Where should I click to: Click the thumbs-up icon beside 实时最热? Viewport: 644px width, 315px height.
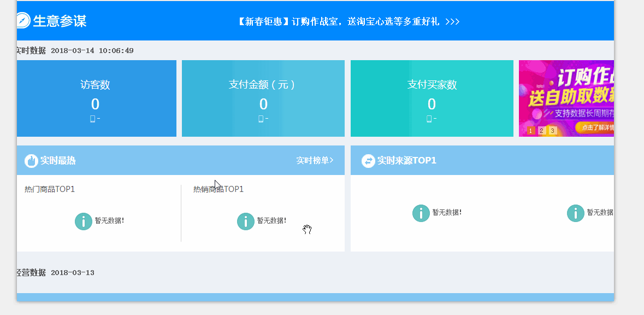pyautogui.click(x=31, y=161)
